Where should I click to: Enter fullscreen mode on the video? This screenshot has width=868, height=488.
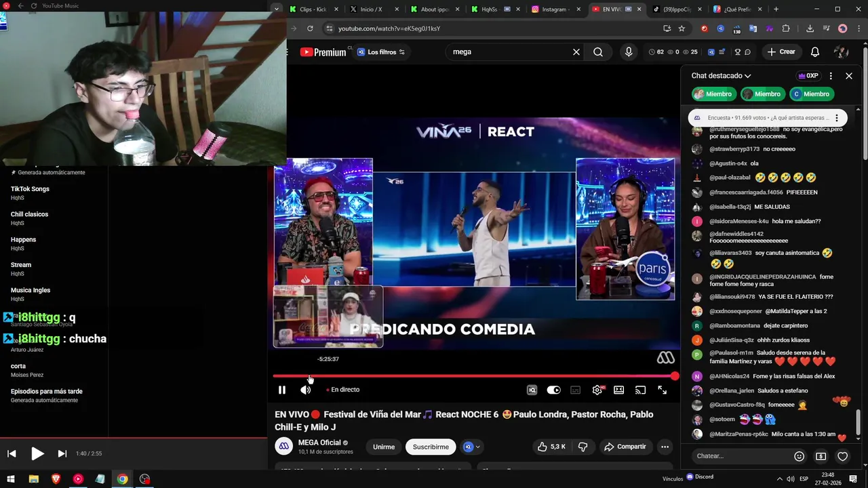(663, 390)
